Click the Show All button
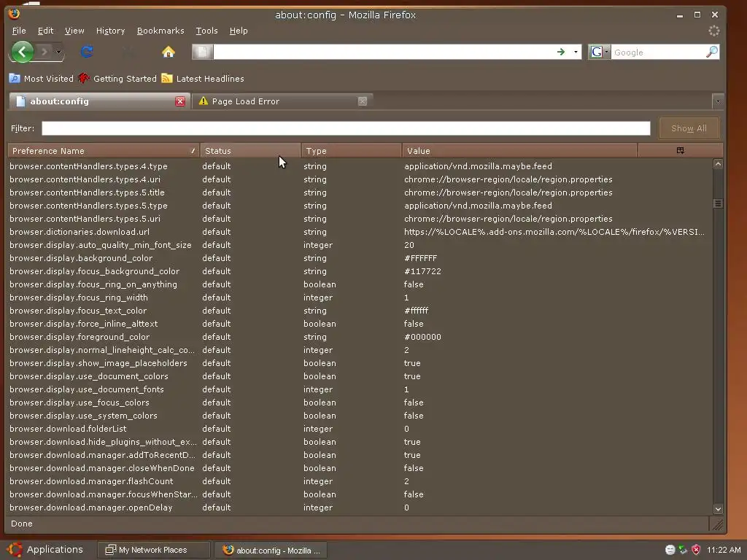747x560 pixels. 689,128
